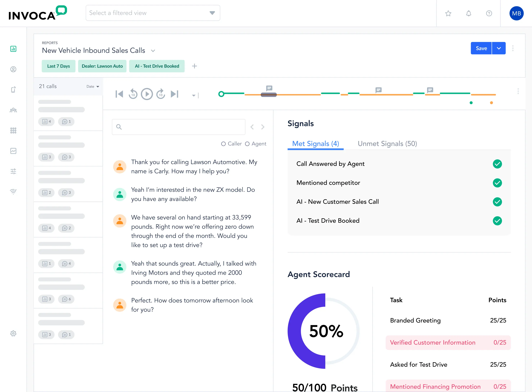The image size is (532, 392).
Task: Select the teams icon in the sidebar
Action: (x=13, y=110)
